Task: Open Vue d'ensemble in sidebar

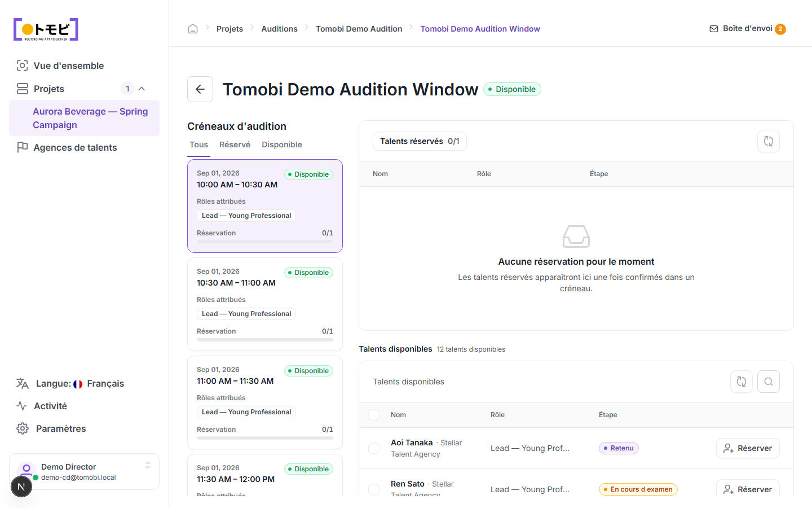Action: [x=84, y=65]
